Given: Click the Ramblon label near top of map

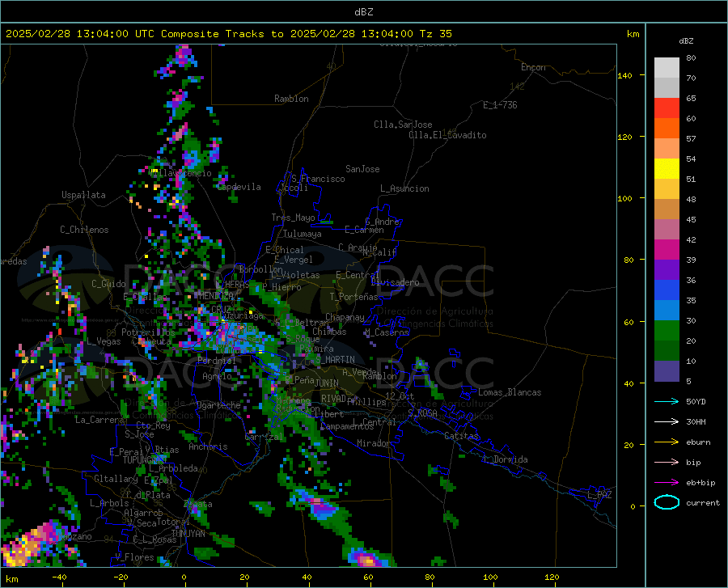Looking at the screenshot, I should pyautogui.click(x=291, y=99).
